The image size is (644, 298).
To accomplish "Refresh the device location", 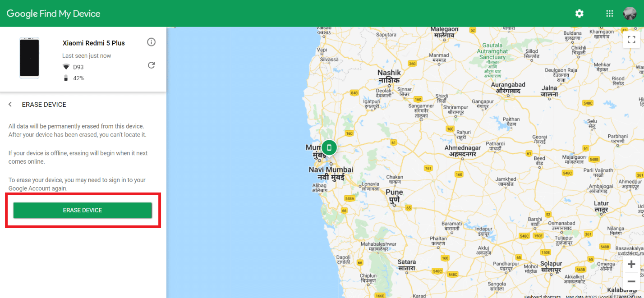I will click(152, 65).
